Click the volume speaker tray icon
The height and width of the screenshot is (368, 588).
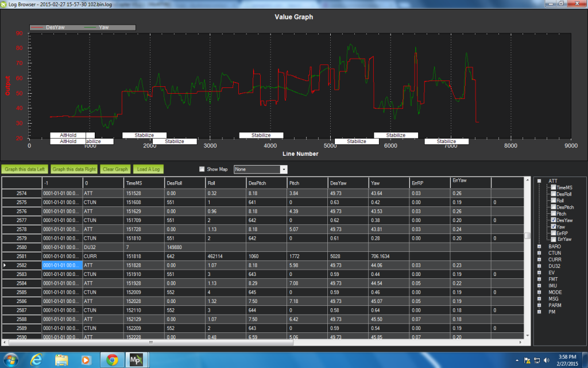(x=545, y=361)
